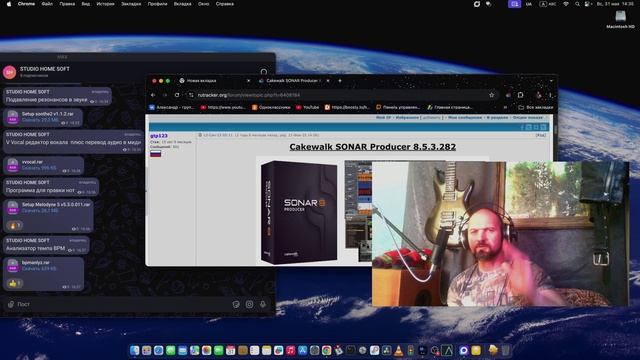The width and height of the screenshot is (640, 360).
Task: Click the Chrome forward arrow button
Action: [165, 95]
